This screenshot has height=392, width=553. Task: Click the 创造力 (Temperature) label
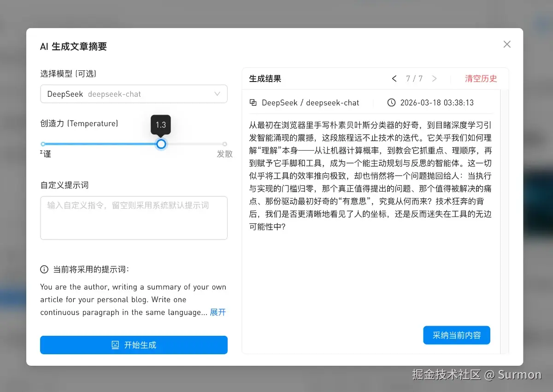click(x=79, y=123)
